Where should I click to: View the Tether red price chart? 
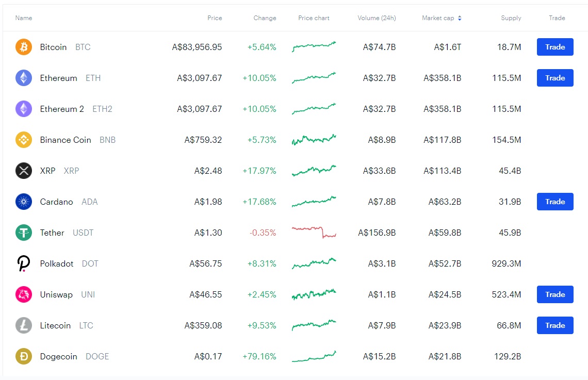tap(314, 233)
